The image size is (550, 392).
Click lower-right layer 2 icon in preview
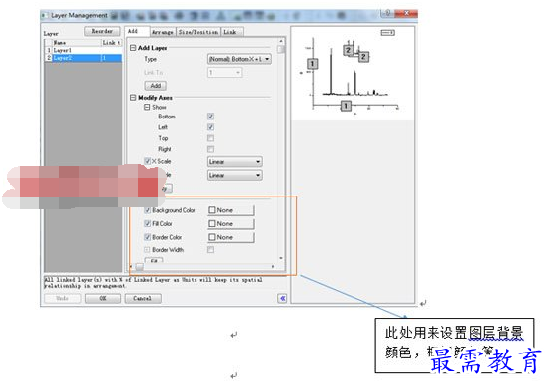click(363, 57)
